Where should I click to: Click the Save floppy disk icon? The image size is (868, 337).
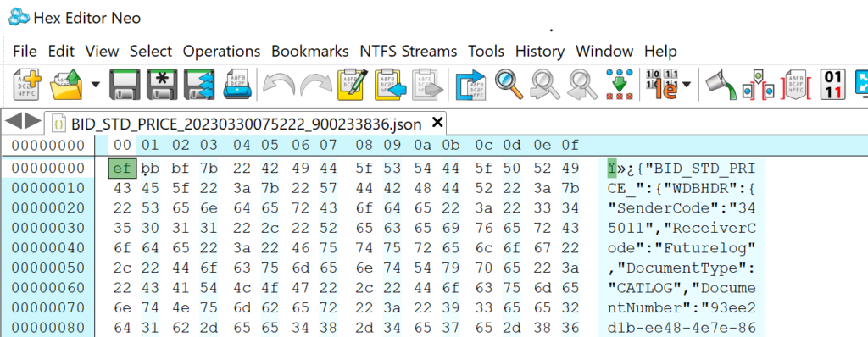(125, 85)
